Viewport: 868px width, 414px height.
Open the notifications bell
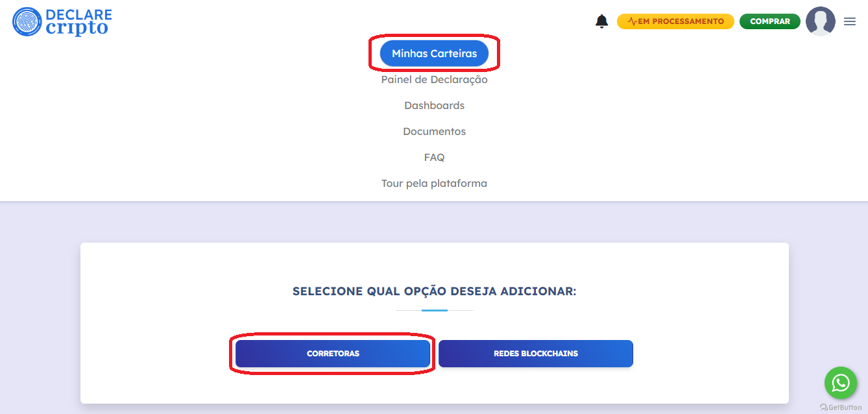[x=601, y=21]
